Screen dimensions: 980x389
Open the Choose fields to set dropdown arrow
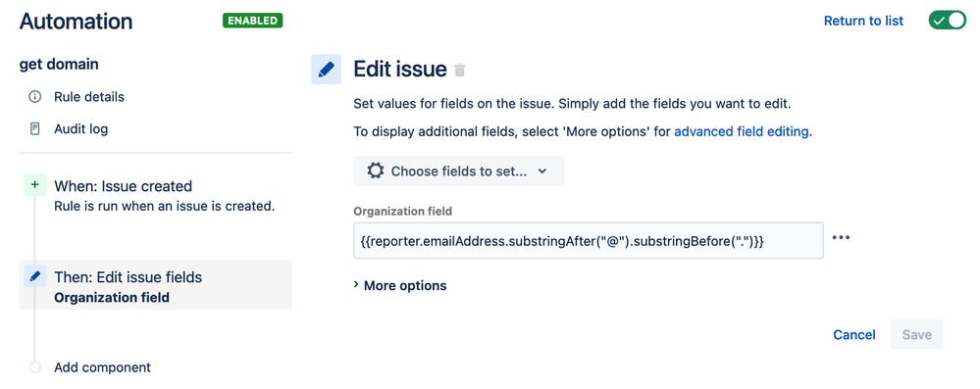[x=542, y=171]
